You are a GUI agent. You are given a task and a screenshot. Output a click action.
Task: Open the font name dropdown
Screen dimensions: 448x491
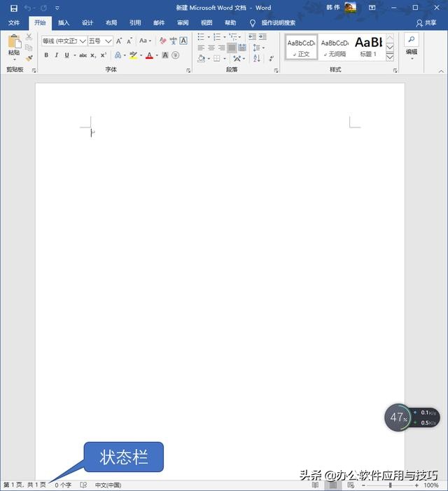pyautogui.click(x=83, y=41)
